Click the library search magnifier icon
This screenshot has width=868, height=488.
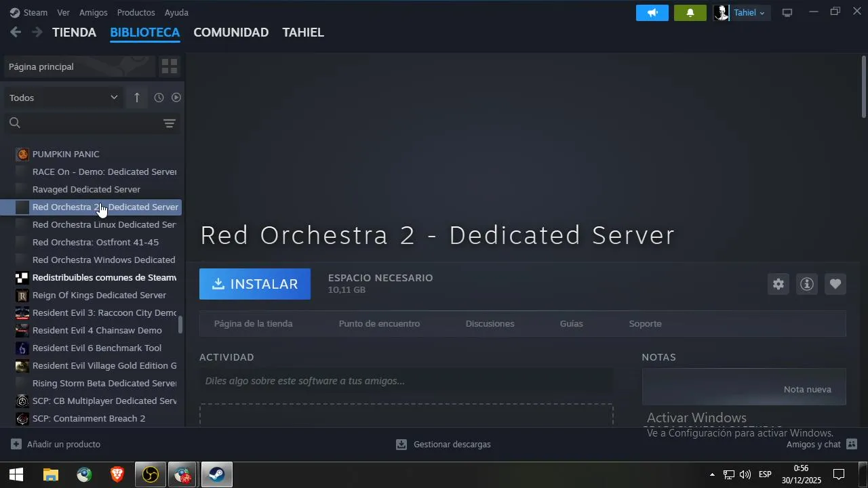pos(15,123)
